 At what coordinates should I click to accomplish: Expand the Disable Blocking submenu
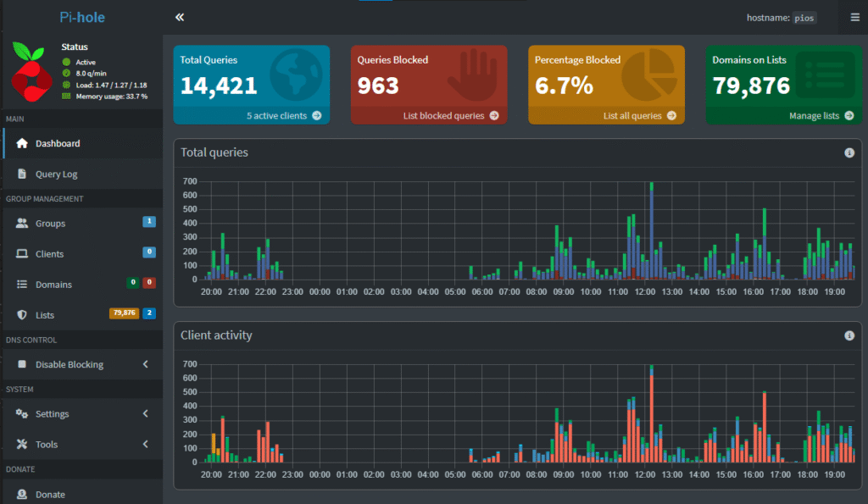(x=145, y=364)
